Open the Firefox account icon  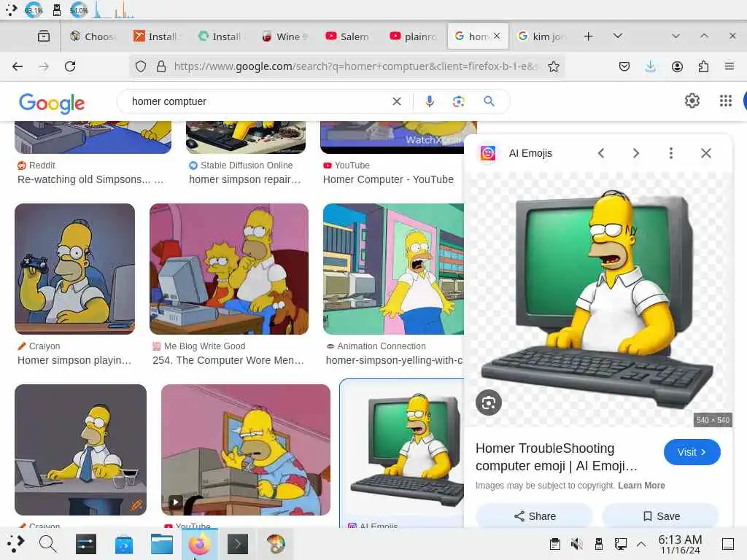[x=677, y=66]
